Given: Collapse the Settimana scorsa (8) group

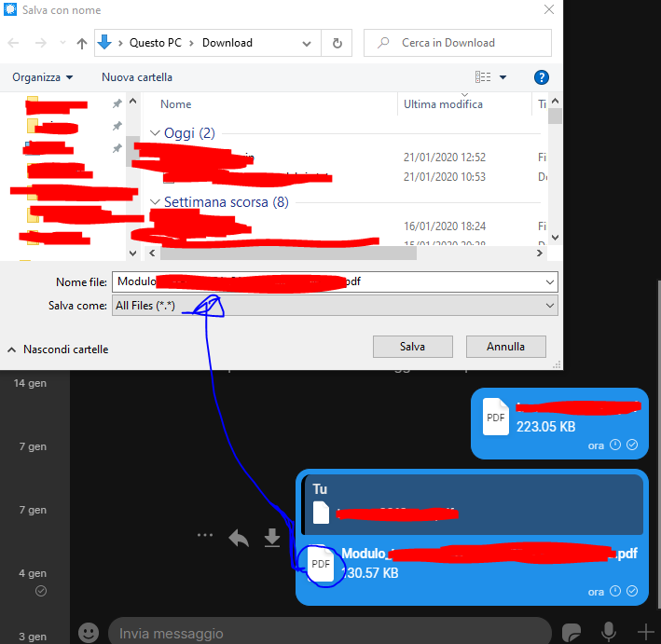Looking at the screenshot, I should point(155,202).
